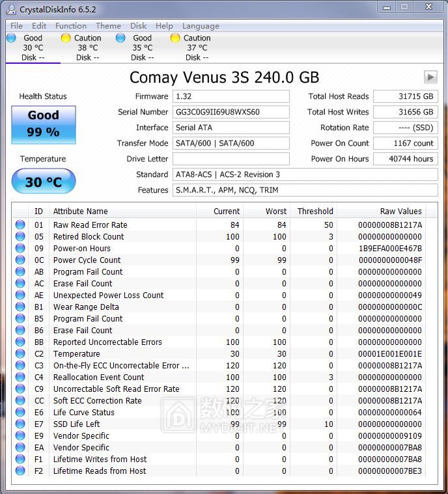
Task: Click status orb for On-the-Fly ECC Uncorrectable Error
Action: tap(20, 365)
